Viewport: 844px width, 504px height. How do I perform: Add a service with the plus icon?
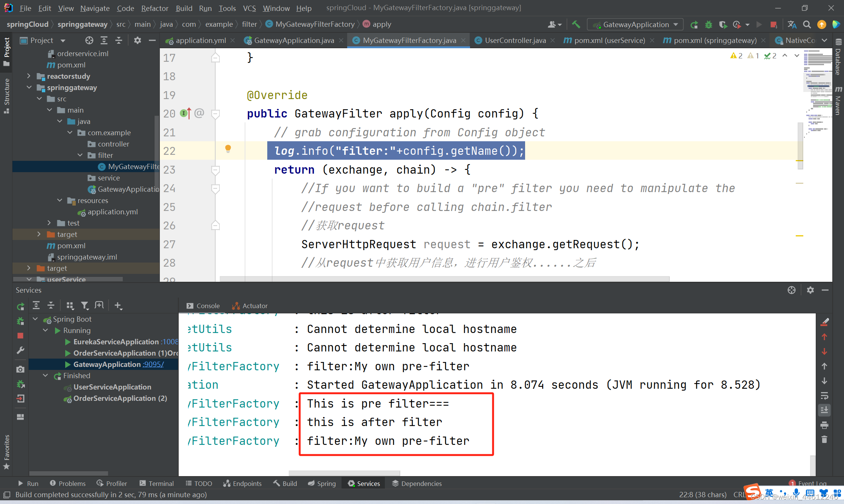[x=118, y=305]
